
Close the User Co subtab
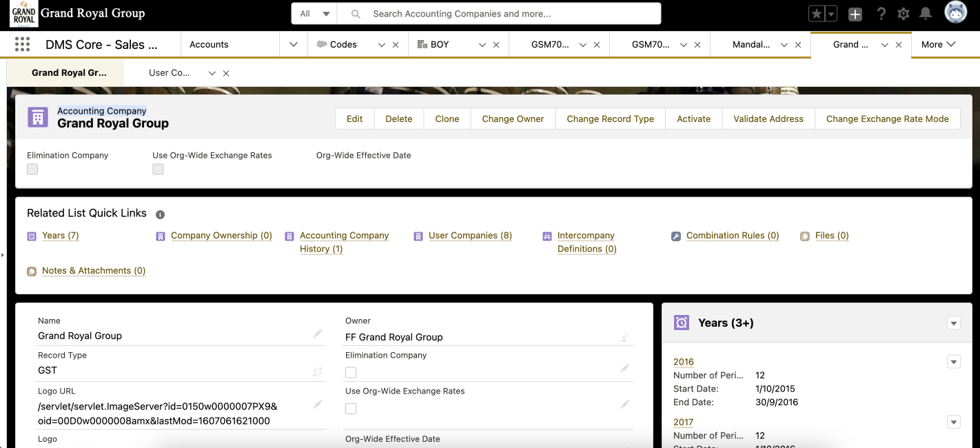click(226, 73)
